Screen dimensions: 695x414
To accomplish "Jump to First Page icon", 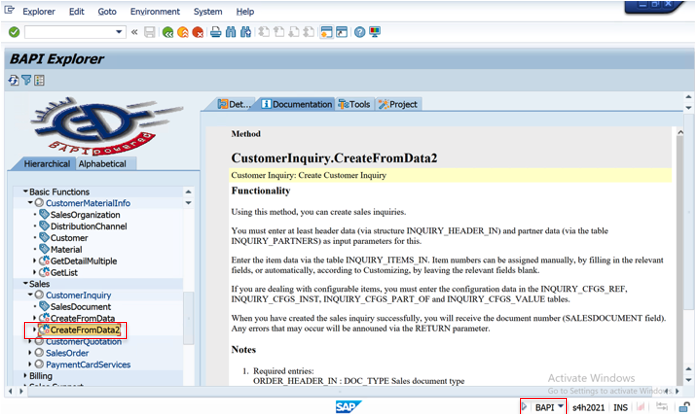I will (264, 32).
